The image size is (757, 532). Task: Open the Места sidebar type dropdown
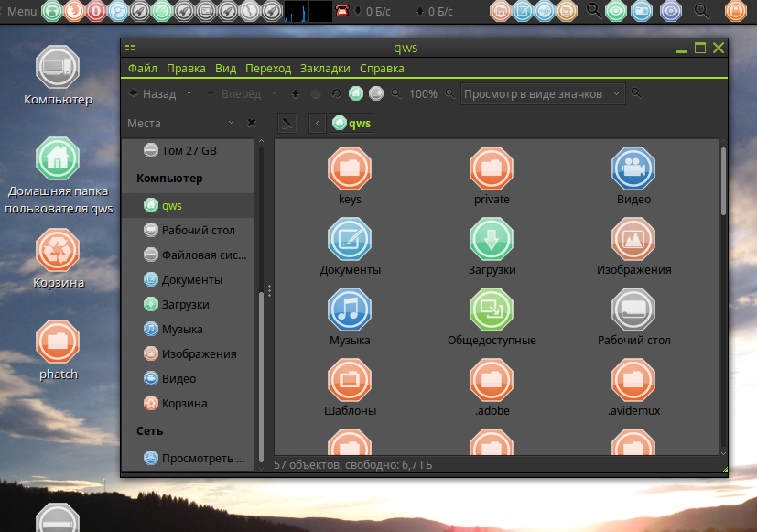pyautogui.click(x=231, y=123)
